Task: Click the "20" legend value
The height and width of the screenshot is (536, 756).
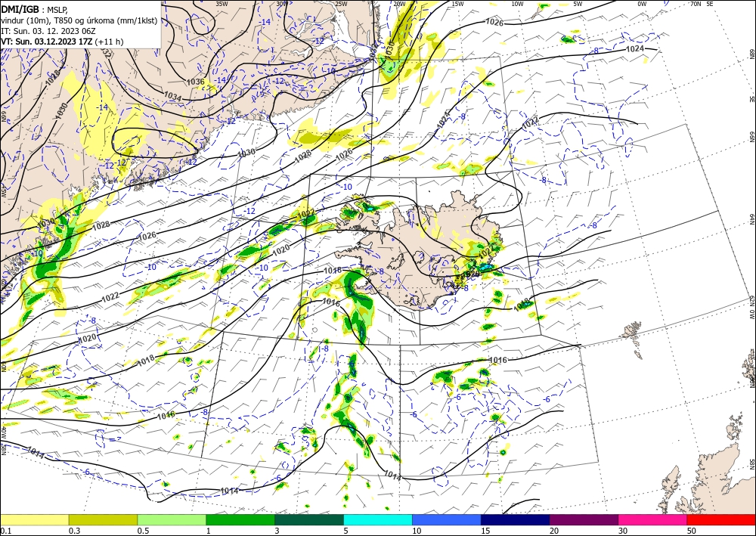Action: (x=554, y=531)
